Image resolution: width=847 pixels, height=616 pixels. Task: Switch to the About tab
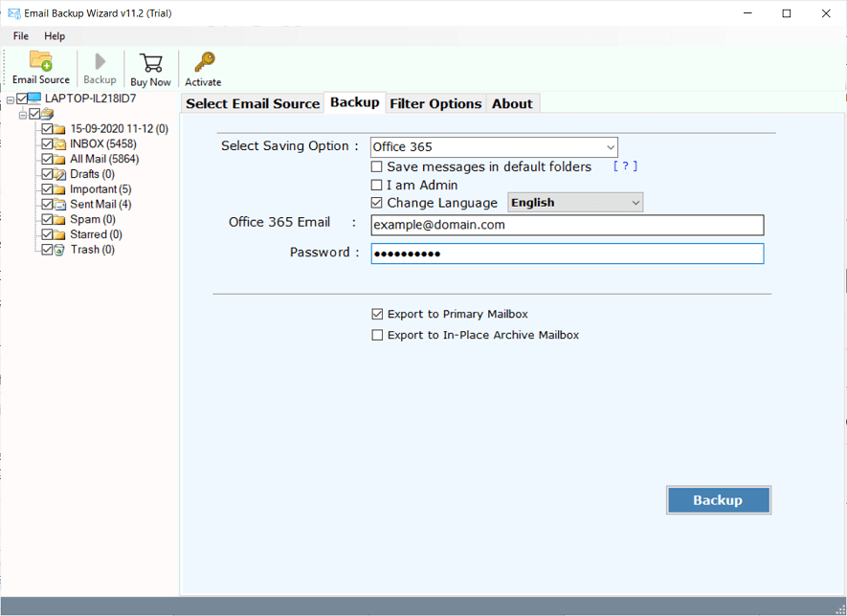[x=512, y=103]
